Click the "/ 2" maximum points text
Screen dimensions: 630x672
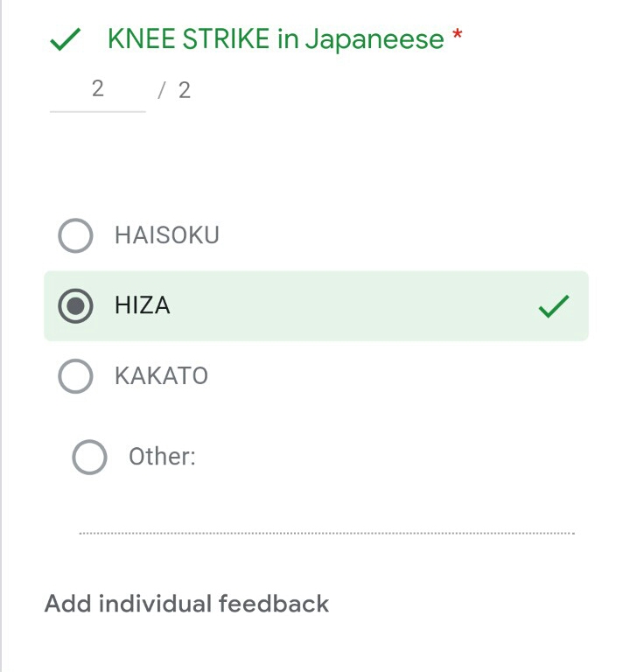point(175,90)
